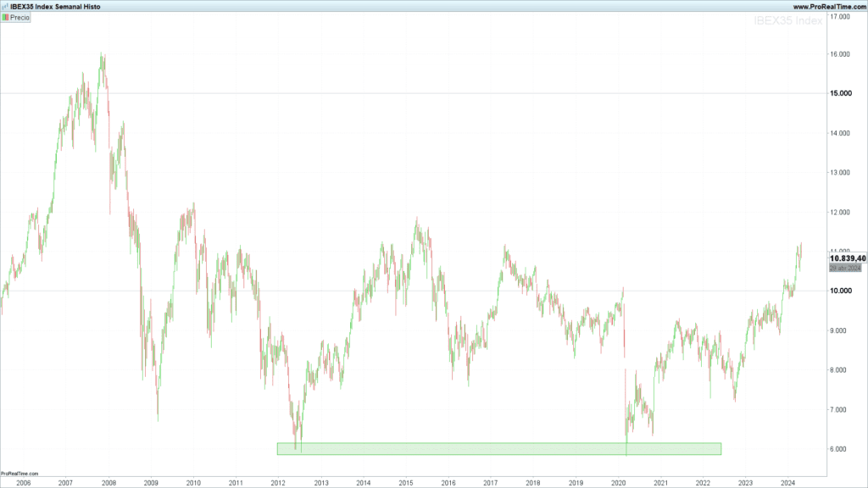This screenshot has height=488, width=868.
Task: Click the 2020 year on time axis
Action: pyautogui.click(x=618, y=483)
